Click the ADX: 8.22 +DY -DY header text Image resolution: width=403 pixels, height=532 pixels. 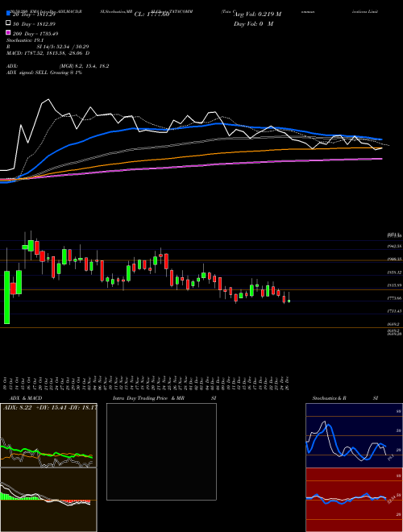50,407
